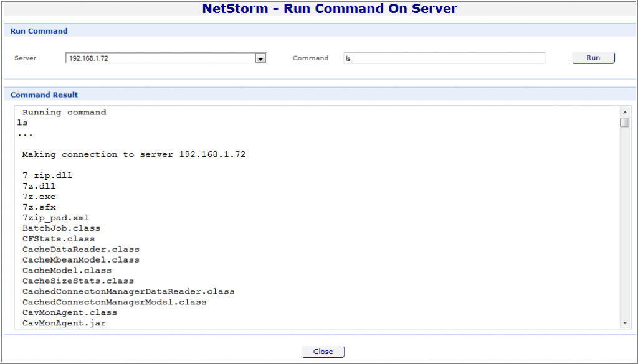The image size is (638, 364).
Task: Select BatchJob.class in the results
Action: coord(62,228)
